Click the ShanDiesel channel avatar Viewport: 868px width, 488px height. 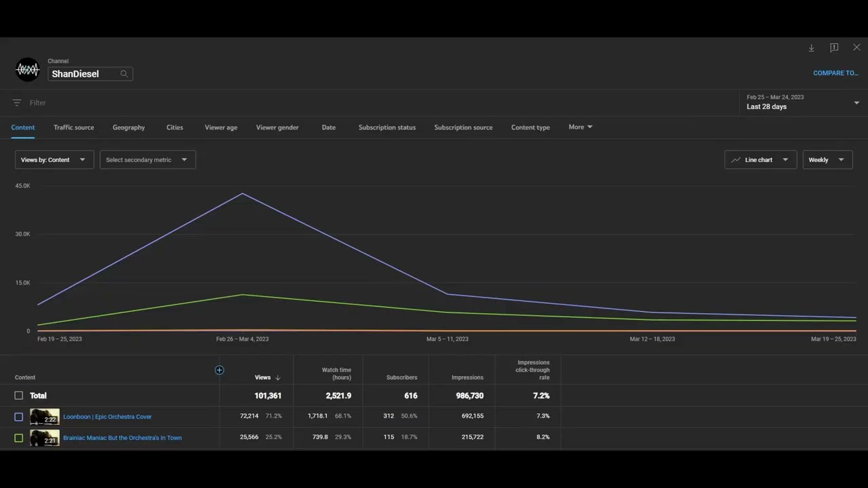click(x=28, y=69)
